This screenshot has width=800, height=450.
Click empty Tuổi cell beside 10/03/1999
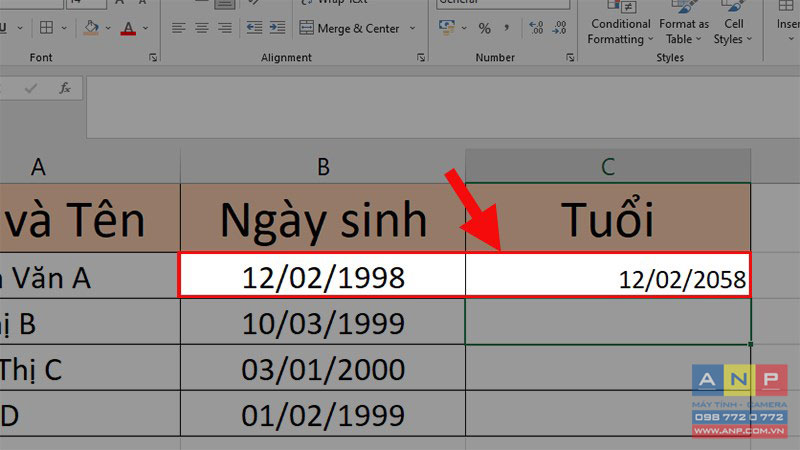[x=608, y=322]
